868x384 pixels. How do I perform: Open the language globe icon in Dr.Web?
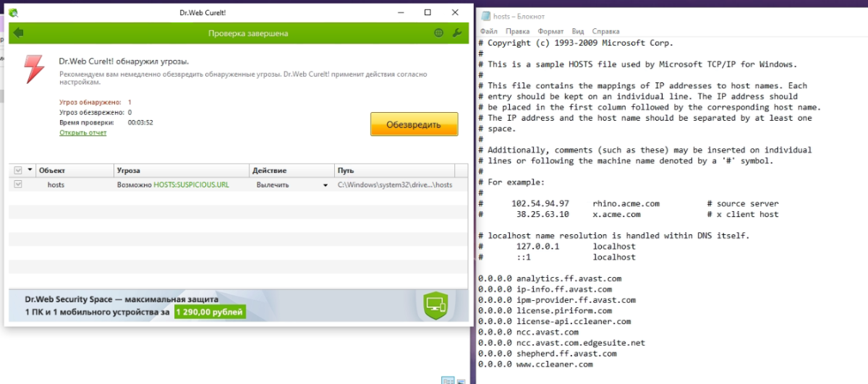[x=438, y=33]
